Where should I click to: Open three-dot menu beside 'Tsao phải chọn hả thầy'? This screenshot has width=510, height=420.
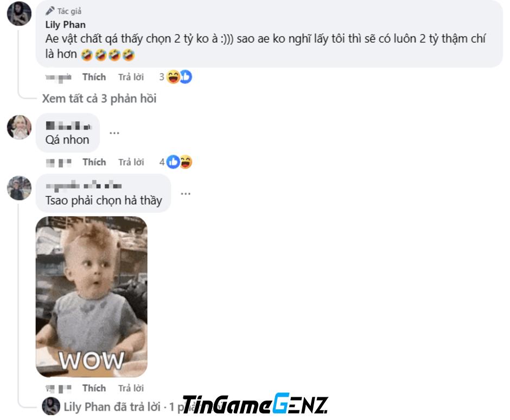point(186,193)
